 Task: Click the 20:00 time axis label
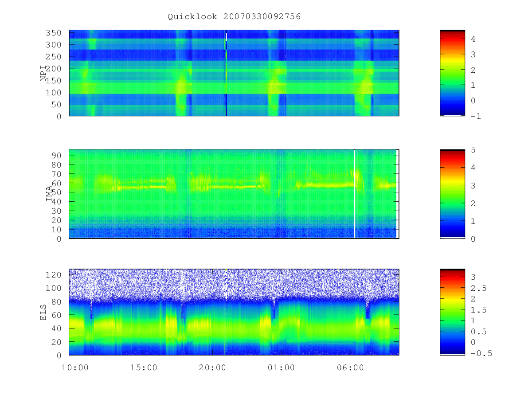click(213, 368)
